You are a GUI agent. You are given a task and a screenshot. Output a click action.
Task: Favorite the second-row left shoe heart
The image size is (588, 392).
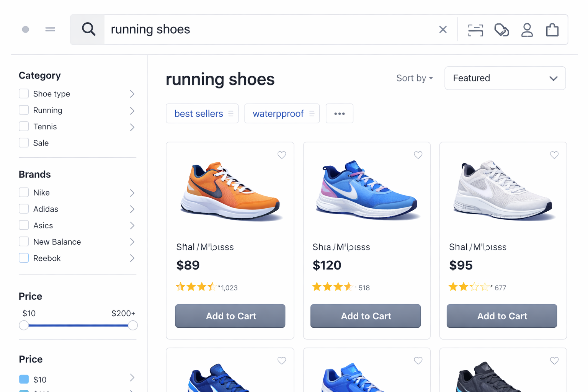(282, 361)
